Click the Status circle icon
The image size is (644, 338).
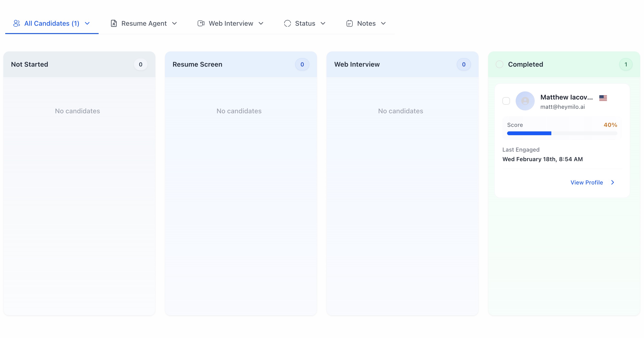coord(288,23)
